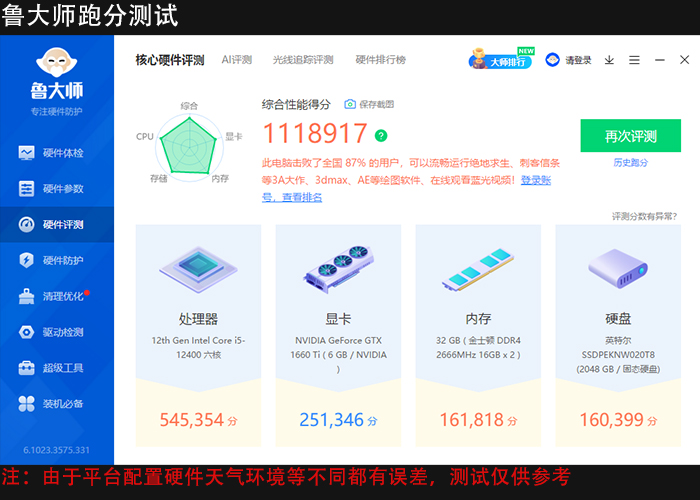
Task: Close the 鲁大师 window
Action: 684,60
